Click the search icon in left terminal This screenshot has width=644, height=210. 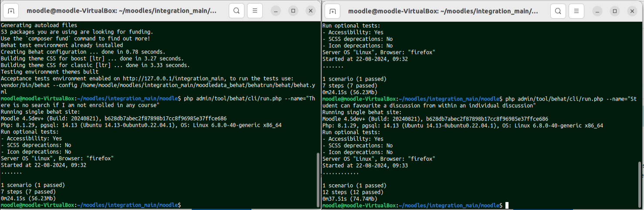pos(237,11)
